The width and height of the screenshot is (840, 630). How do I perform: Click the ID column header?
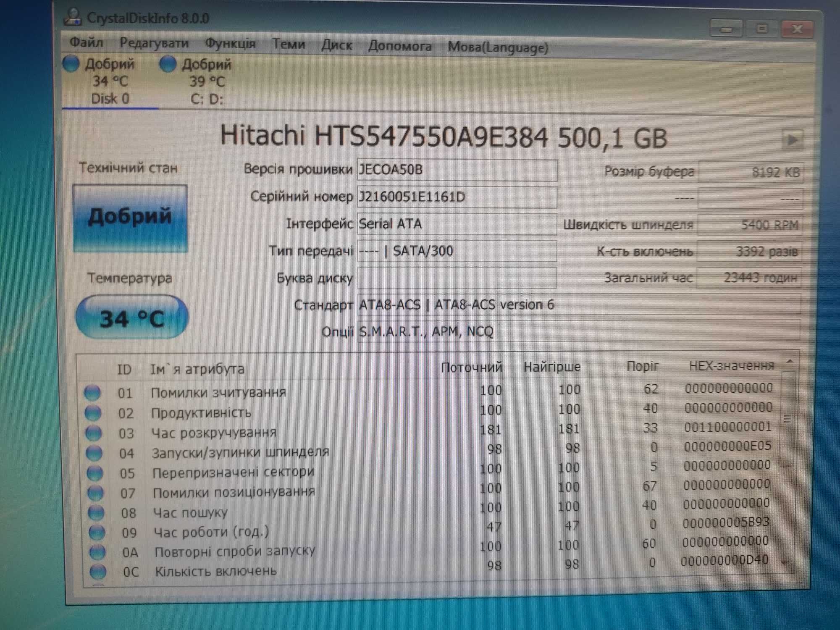tap(124, 369)
